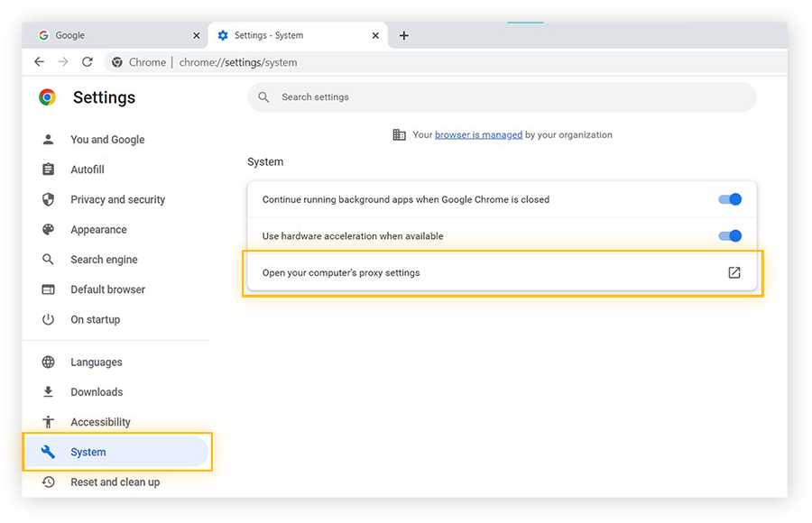This screenshot has height=523, width=812.
Task: Click the You and Google profile icon
Action: pyautogui.click(x=48, y=139)
